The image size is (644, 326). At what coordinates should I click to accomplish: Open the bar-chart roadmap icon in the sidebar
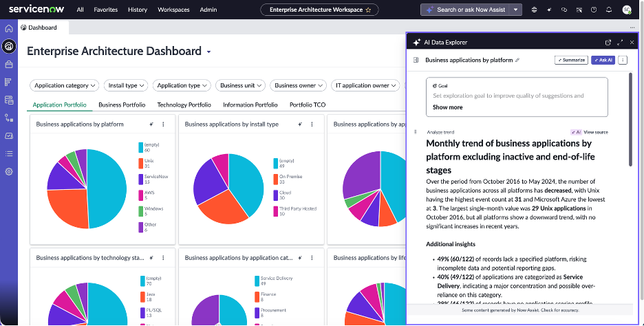[9, 82]
